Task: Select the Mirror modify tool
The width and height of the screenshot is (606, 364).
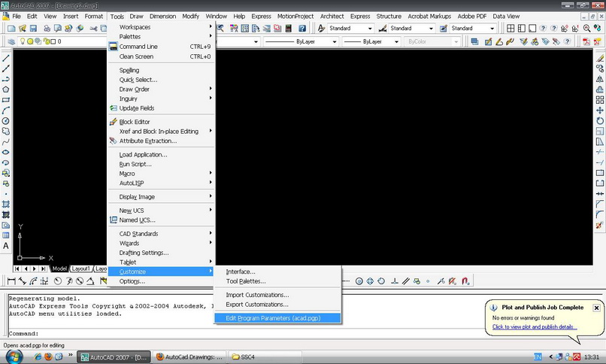Action: coord(599,79)
